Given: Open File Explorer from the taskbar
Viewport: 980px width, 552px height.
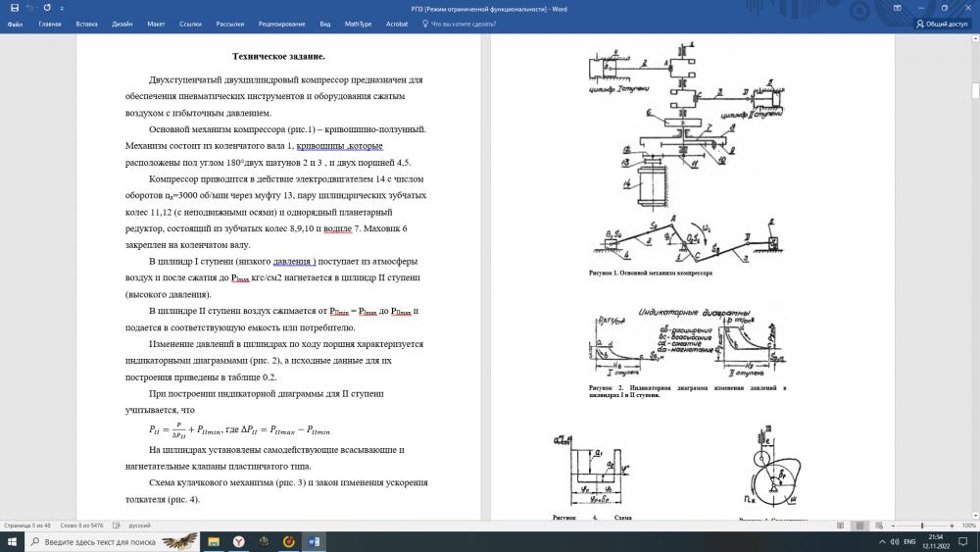Looking at the screenshot, I should (x=214, y=541).
